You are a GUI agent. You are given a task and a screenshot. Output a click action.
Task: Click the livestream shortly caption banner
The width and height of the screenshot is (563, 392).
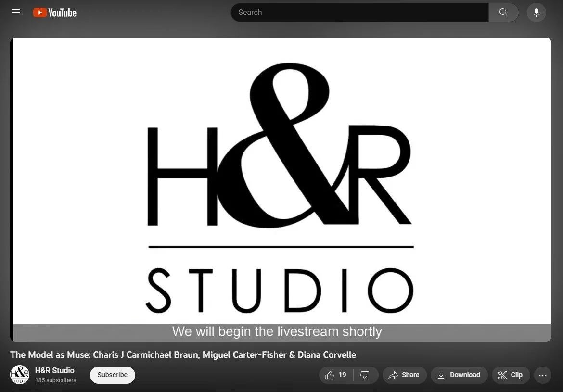pos(282,332)
